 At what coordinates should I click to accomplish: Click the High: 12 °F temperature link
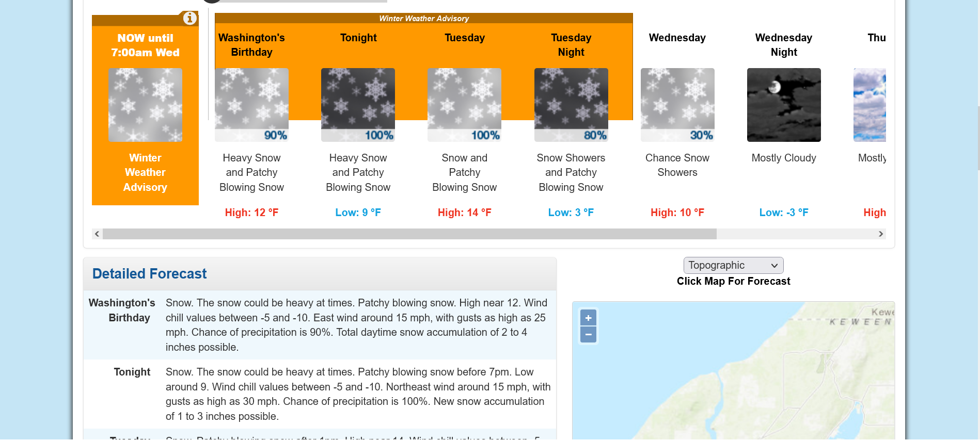pos(251,212)
